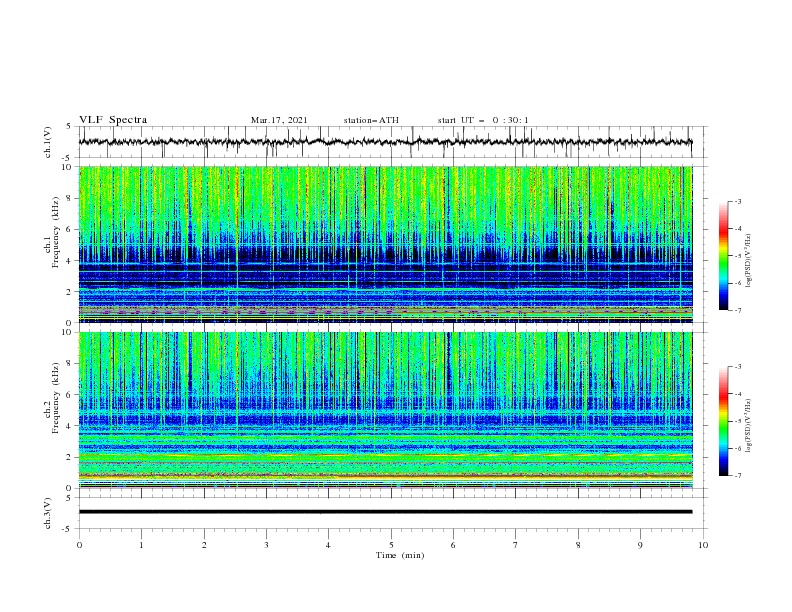Select the log(PSD) label beside ch.2 colorbar

749,425
